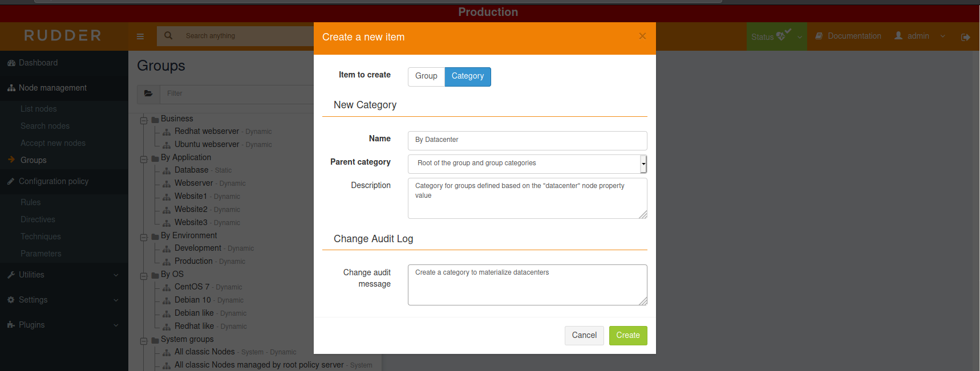980x371 pixels.
Task: Click the Description text area
Action: (x=528, y=198)
